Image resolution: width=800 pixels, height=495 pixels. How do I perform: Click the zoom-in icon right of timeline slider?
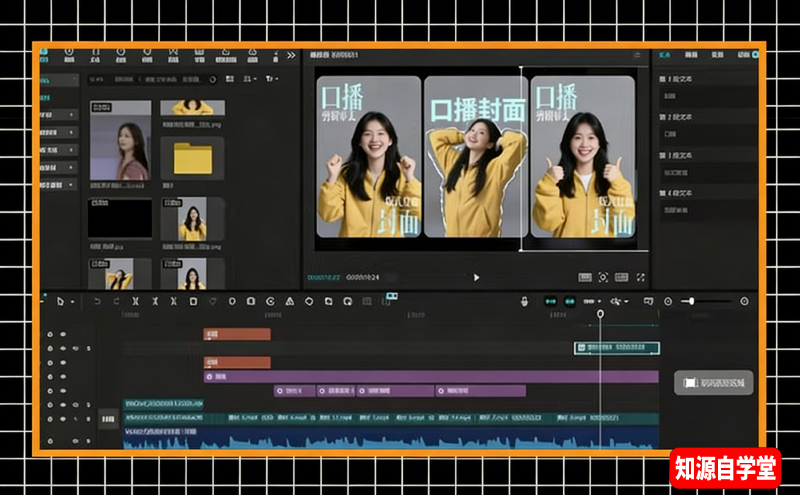point(743,301)
